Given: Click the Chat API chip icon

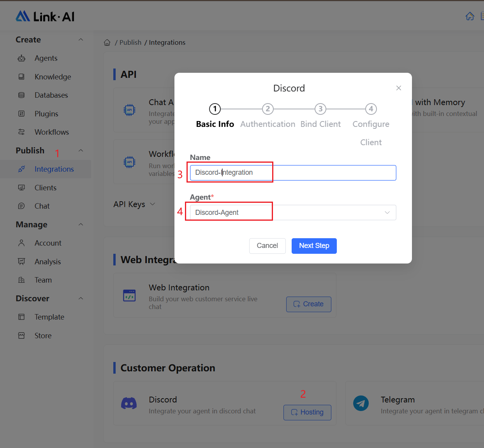Looking at the screenshot, I should (129, 110).
